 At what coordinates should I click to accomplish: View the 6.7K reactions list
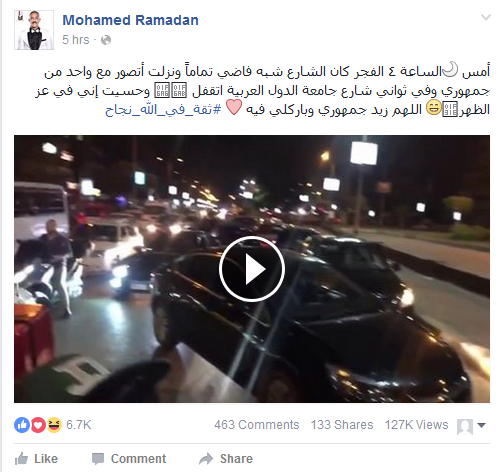(x=79, y=425)
